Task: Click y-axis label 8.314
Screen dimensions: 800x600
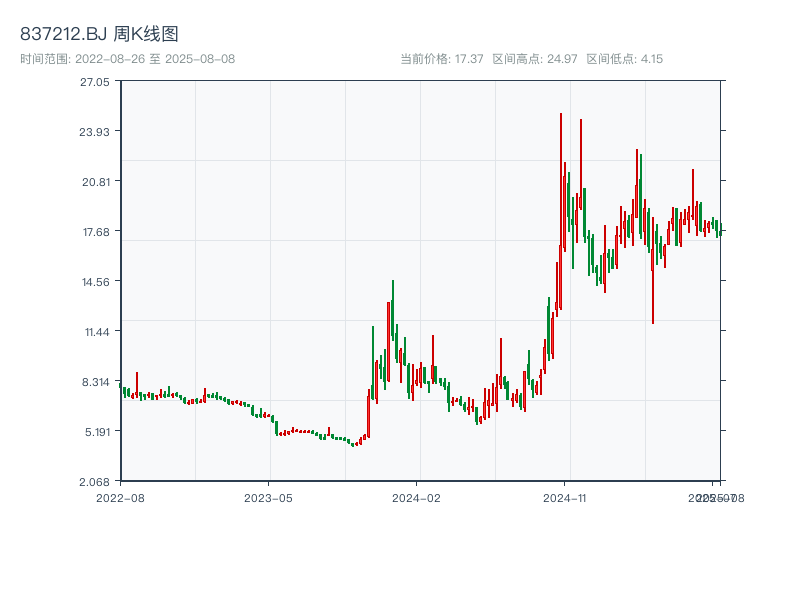Action: tap(96, 382)
